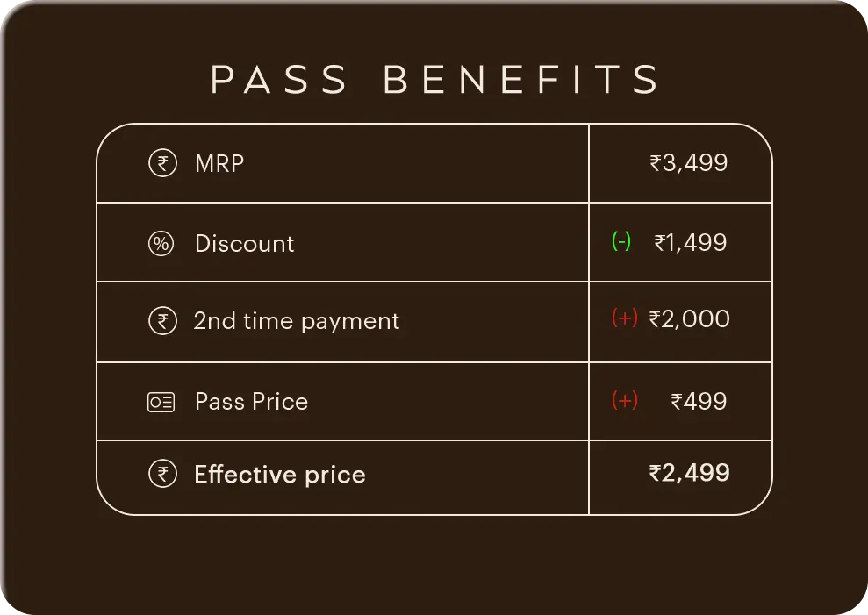Click the word BENEFITS in the title
This screenshot has width=868, height=615.
[x=521, y=79]
